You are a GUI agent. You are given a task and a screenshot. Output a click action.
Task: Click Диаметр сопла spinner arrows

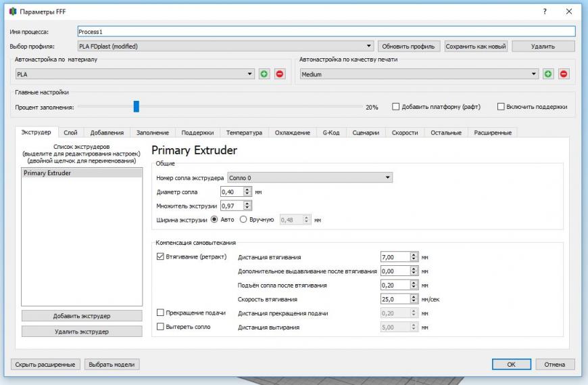pyautogui.click(x=247, y=191)
